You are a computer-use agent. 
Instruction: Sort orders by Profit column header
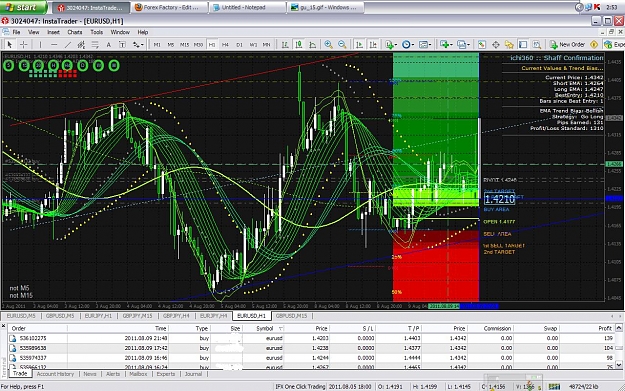[x=587, y=328]
